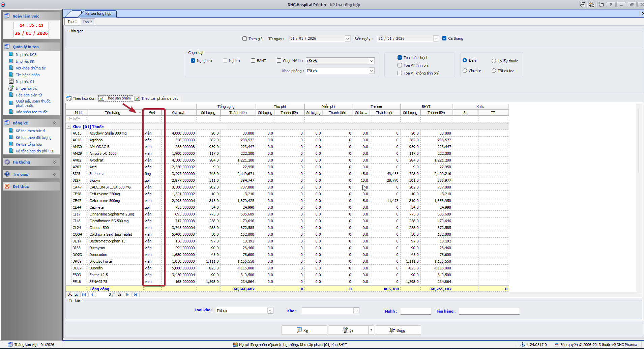Open the Loại kho dropdown
This screenshot has height=349, width=644.
tap(270, 311)
